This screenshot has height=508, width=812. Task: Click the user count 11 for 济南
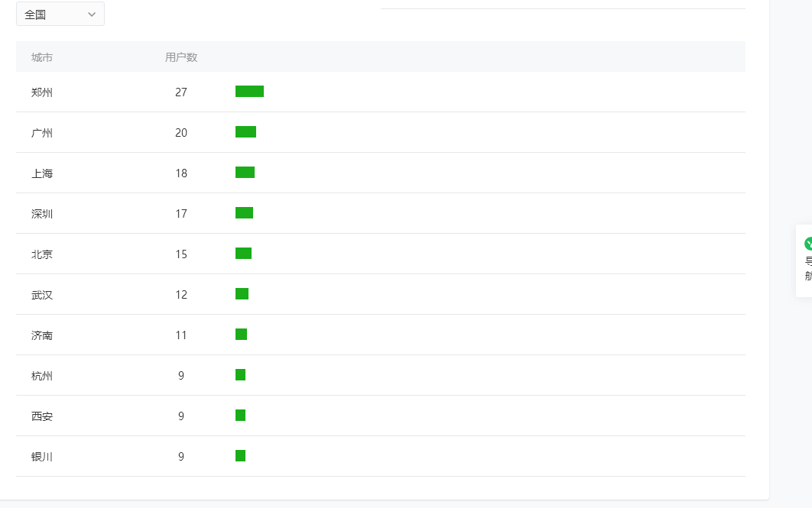tap(181, 335)
